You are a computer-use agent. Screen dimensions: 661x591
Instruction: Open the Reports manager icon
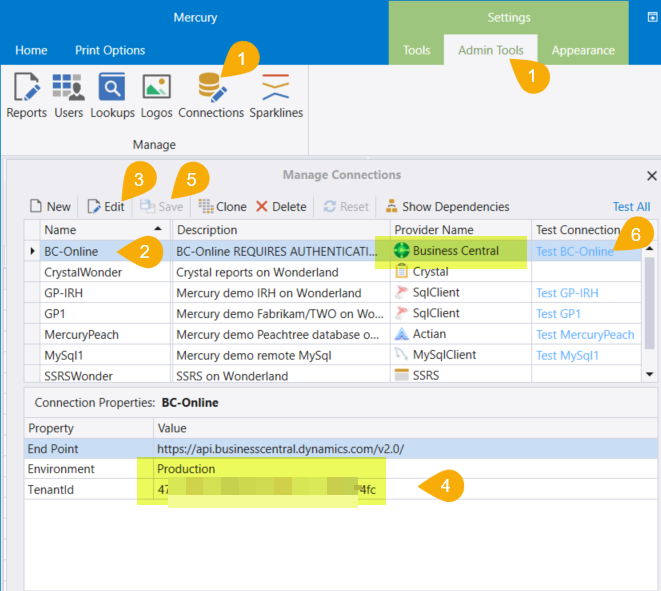[x=27, y=95]
